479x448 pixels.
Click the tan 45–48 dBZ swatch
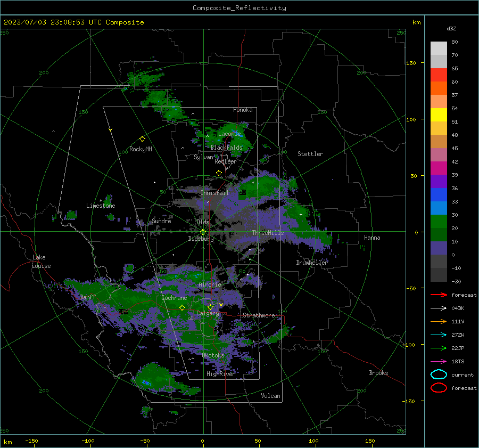click(439, 142)
